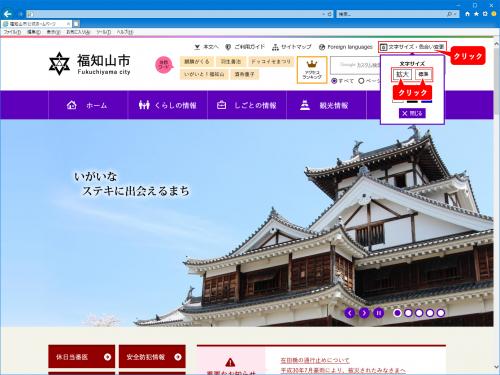The image size is (500, 375).
Task: Go to the ホーム navigation tab
Action: click(x=88, y=105)
